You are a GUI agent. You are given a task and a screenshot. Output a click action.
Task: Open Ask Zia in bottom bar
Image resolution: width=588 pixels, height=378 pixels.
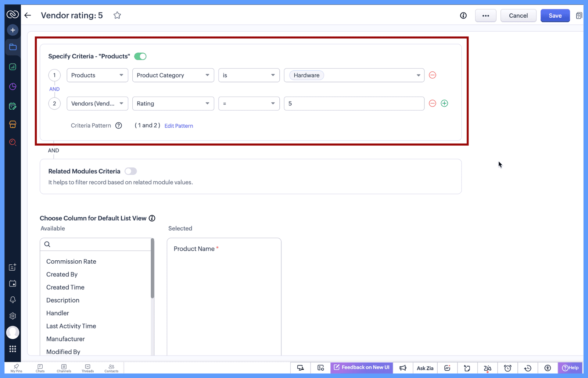pyautogui.click(x=425, y=368)
